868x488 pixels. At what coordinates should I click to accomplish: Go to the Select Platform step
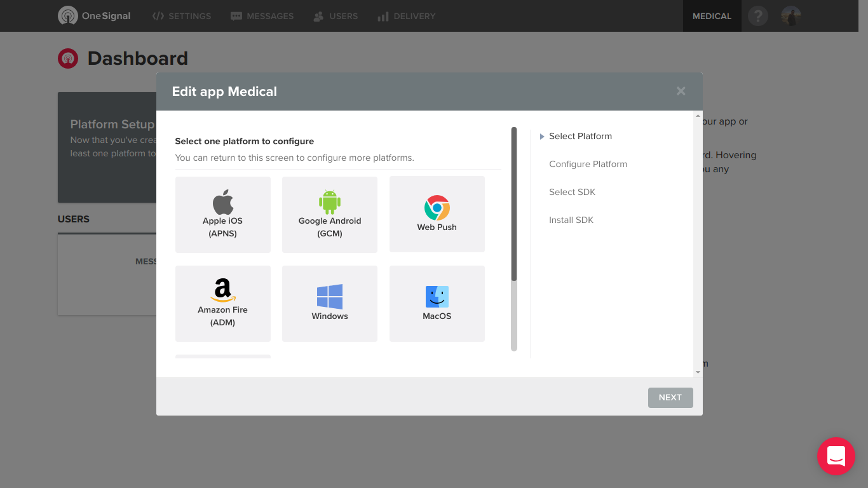pyautogui.click(x=580, y=136)
